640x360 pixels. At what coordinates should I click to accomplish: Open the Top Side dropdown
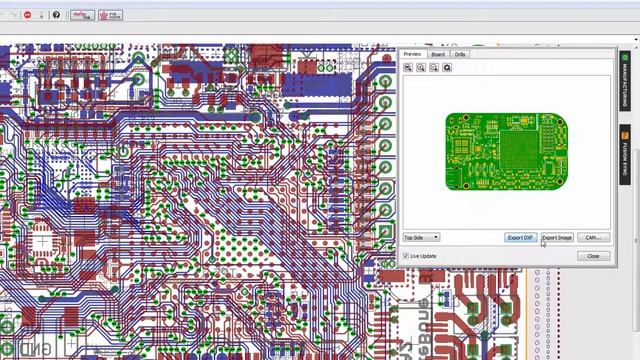pyautogui.click(x=421, y=238)
